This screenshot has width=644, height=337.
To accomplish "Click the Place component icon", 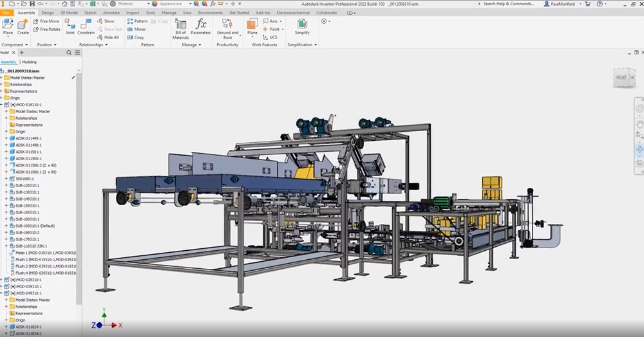I will click(8, 26).
